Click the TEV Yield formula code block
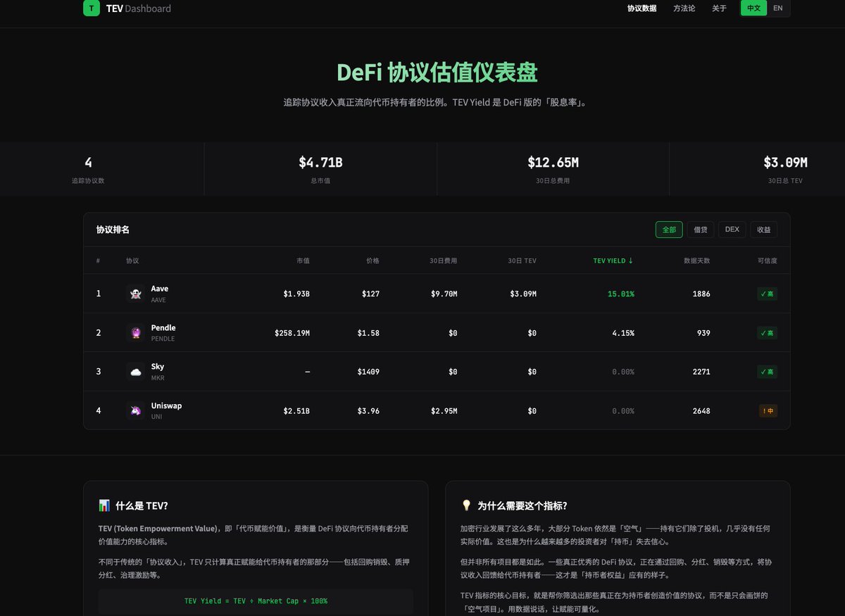845x616 pixels. [x=256, y=601]
